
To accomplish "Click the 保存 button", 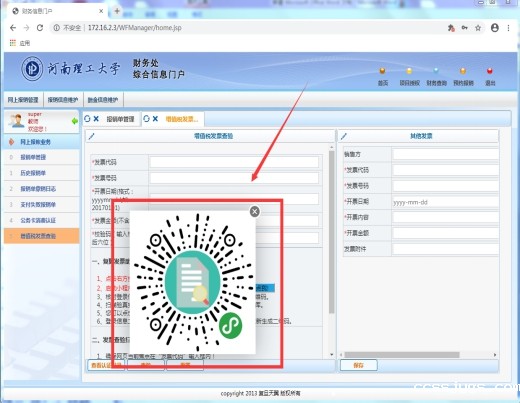I will [x=358, y=365].
